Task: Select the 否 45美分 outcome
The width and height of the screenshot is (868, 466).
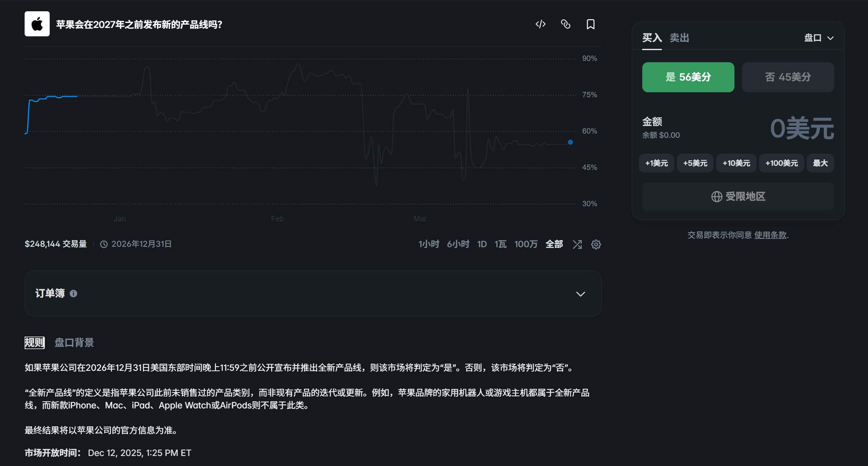Action: coord(787,77)
